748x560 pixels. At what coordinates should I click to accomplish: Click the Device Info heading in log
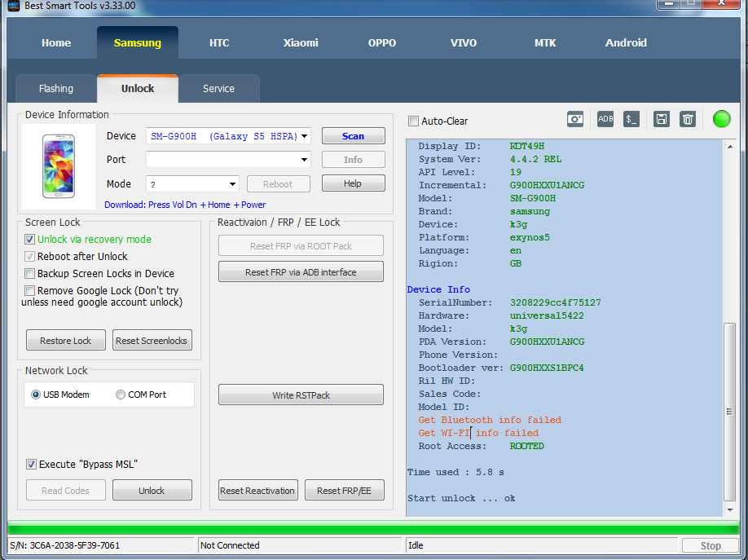(438, 289)
